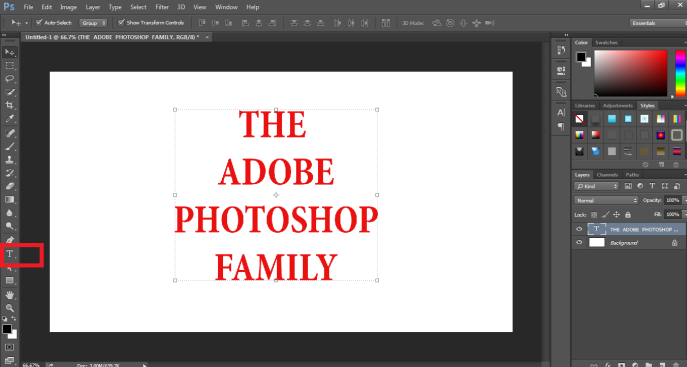The height and width of the screenshot is (367, 687).
Task: Select the Rectangle shape tool
Action: coord(10,281)
